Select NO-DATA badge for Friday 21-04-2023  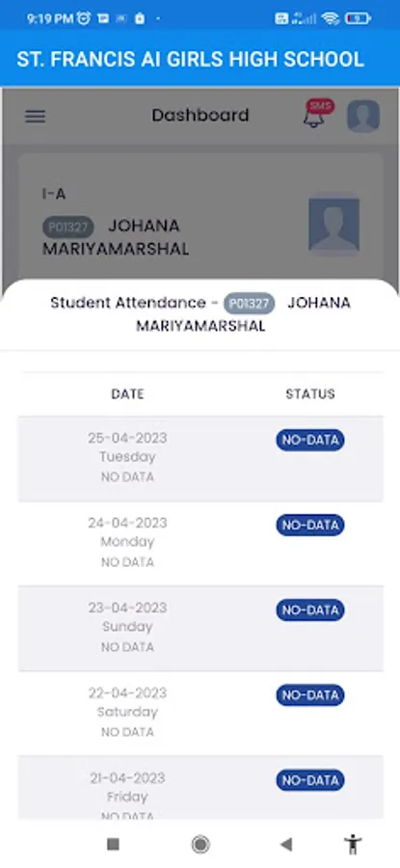pos(310,780)
